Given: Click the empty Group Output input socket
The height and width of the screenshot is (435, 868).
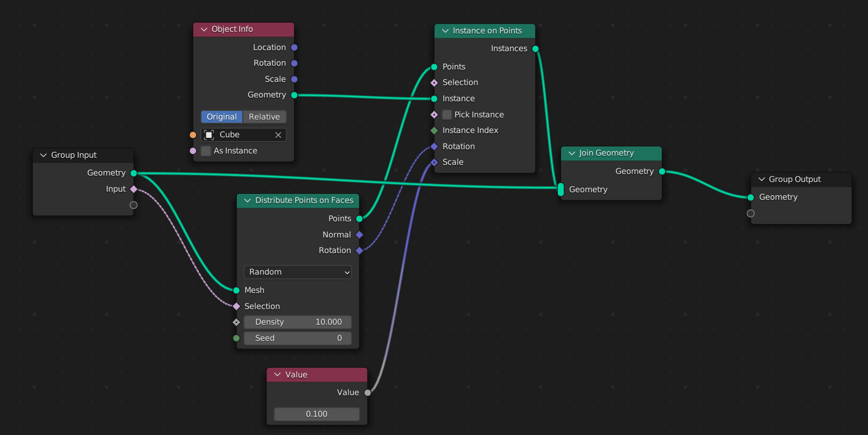Looking at the screenshot, I should tap(751, 214).
